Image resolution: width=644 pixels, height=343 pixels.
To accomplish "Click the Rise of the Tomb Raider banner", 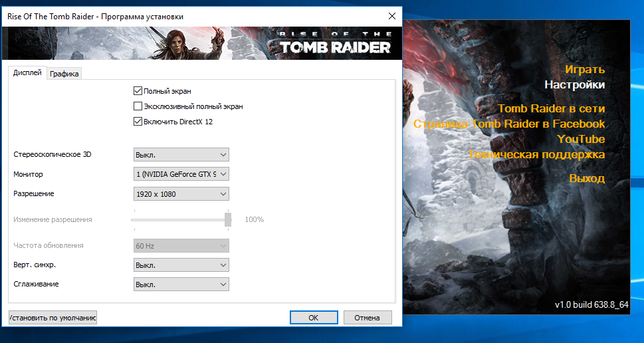I will pos(203,43).
